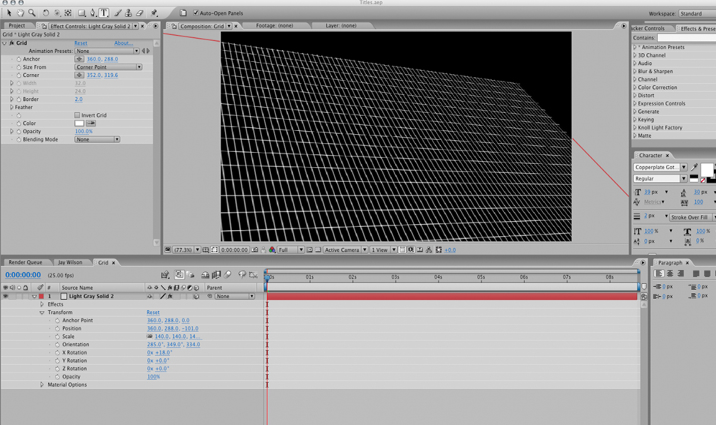Click the Color eyedropper in Effect Controls
716x425 pixels.
coord(91,123)
